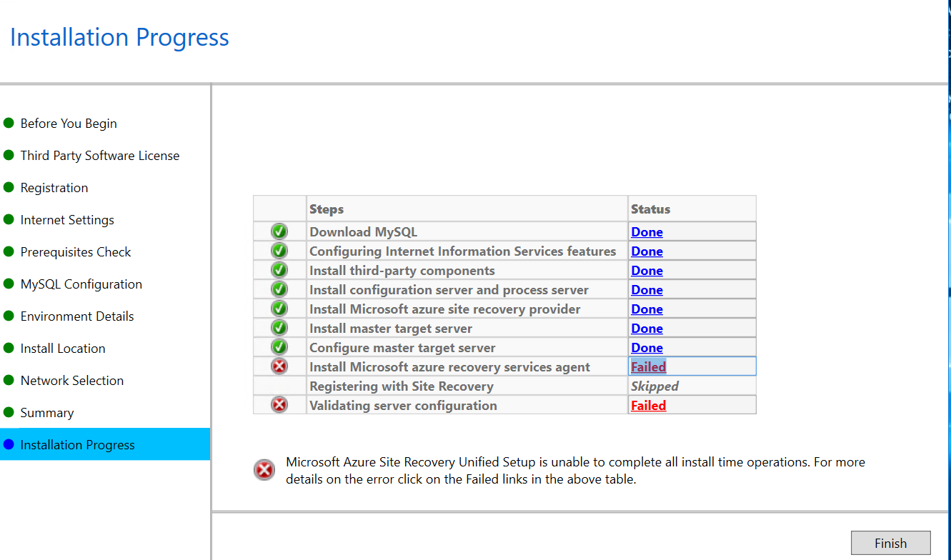Open Done link for Configure master target server
The image size is (951, 560).
pos(647,348)
